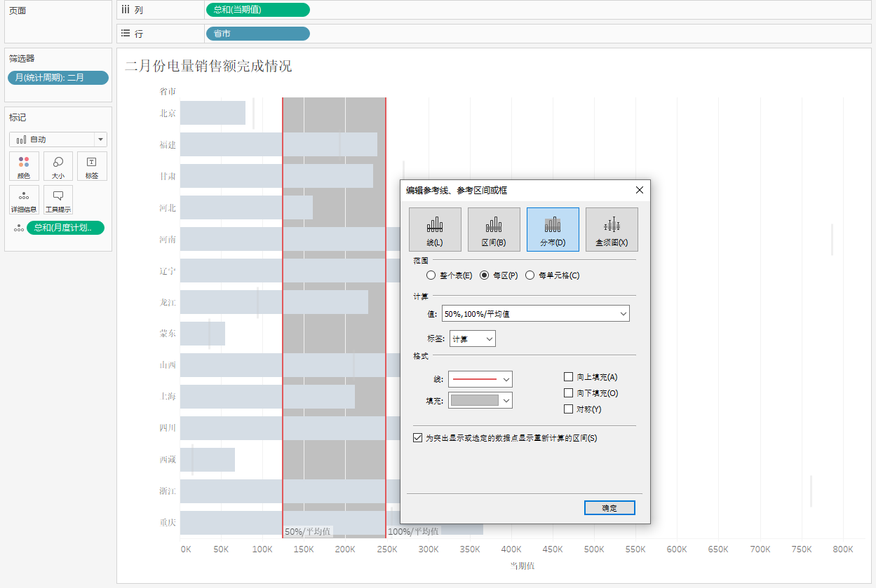Select the 盒须图(X) box plot type
876x588 pixels.
(612, 229)
